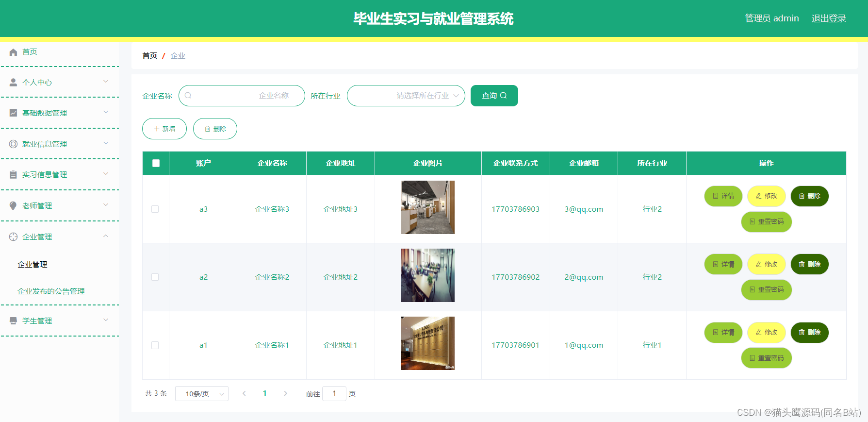Click the lifebuoy icon beside 就业信息管理
The width and height of the screenshot is (868, 422).
13,144
